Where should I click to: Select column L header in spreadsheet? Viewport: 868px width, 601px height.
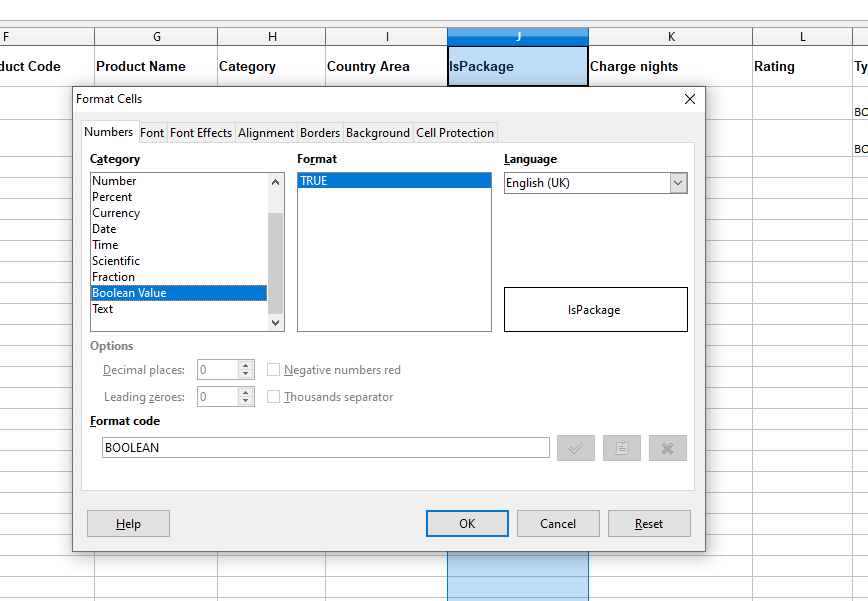(x=802, y=37)
